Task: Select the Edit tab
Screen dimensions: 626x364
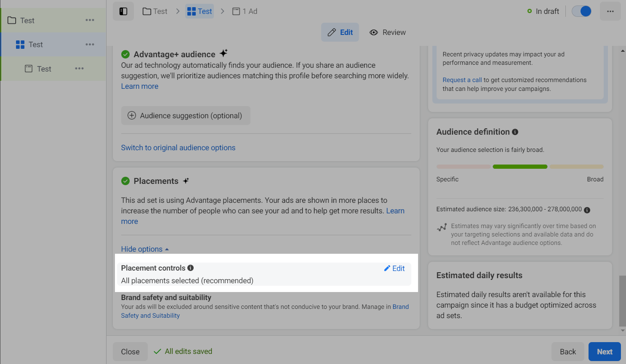Action: pyautogui.click(x=340, y=32)
